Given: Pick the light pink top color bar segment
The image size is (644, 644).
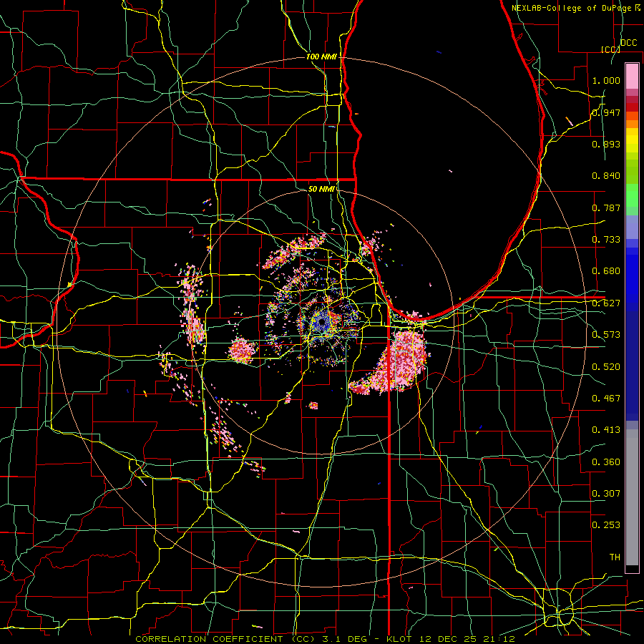Looking at the screenshot, I should (x=632, y=76).
